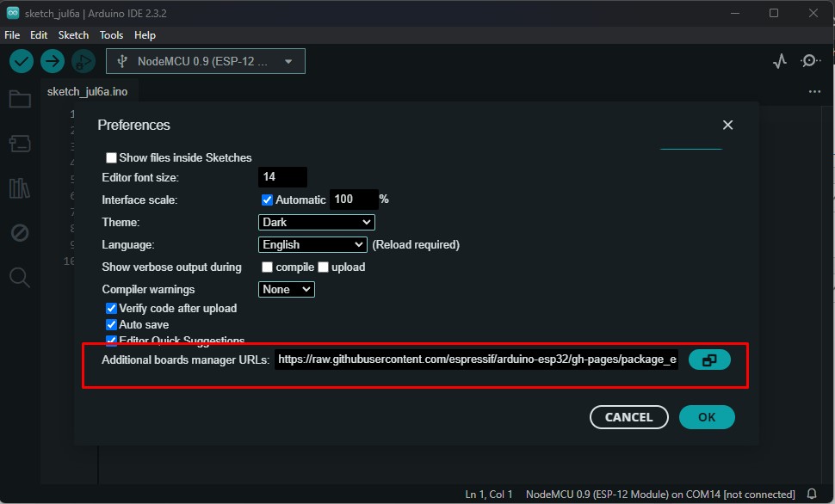Click the Upload sketch icon
This screenshot has width=835, height=504.
pyautogui.click(x=52, y=60)
